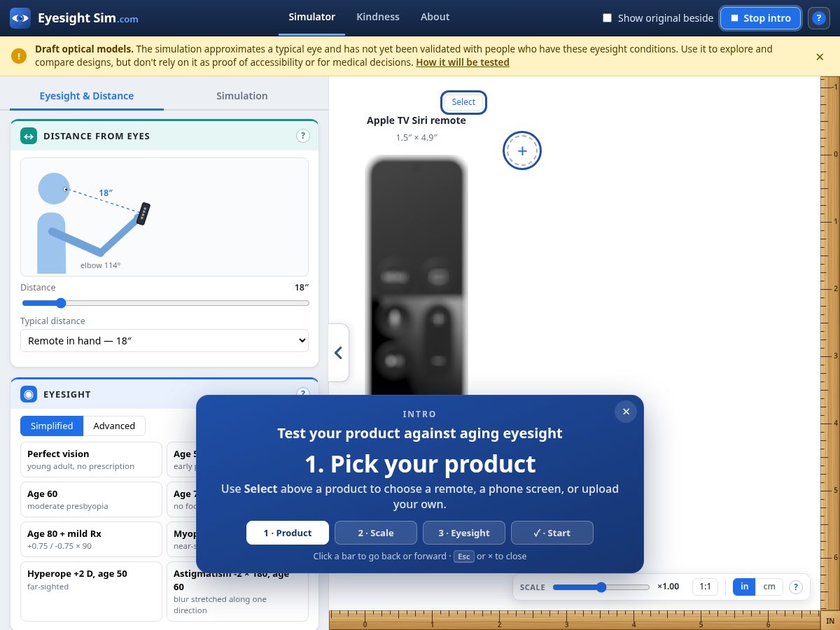Choose the Age 60 moderate presbyopia preset

click(91, 499)
